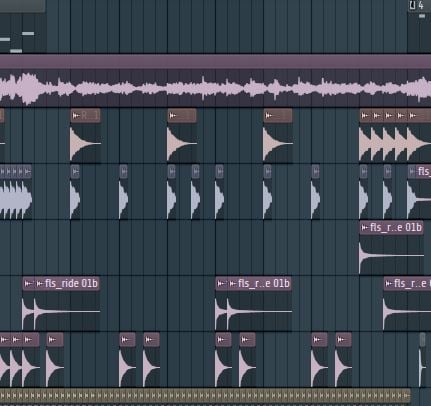Select the olive pattern strip with repeated arrows
431x406 pixels.
(205, 396)
